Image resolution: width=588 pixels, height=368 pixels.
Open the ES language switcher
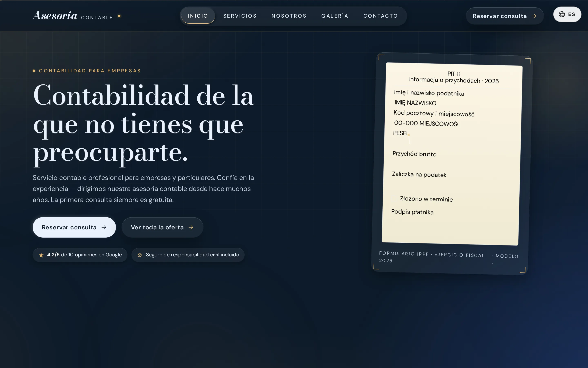567,14
